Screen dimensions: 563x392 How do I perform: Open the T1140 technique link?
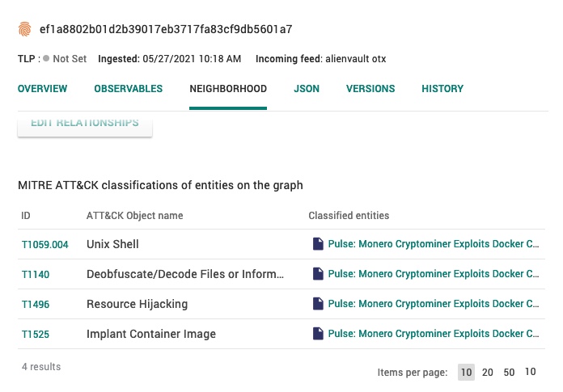pos(36,274)
